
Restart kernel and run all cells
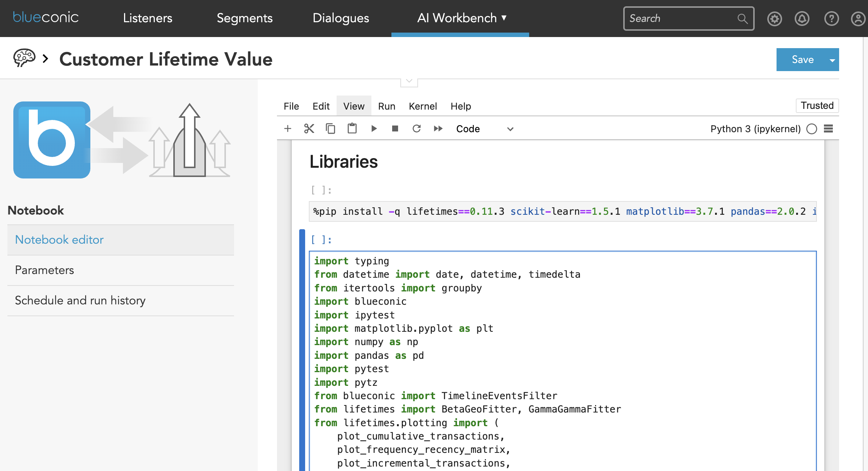[x=438, y=128]
